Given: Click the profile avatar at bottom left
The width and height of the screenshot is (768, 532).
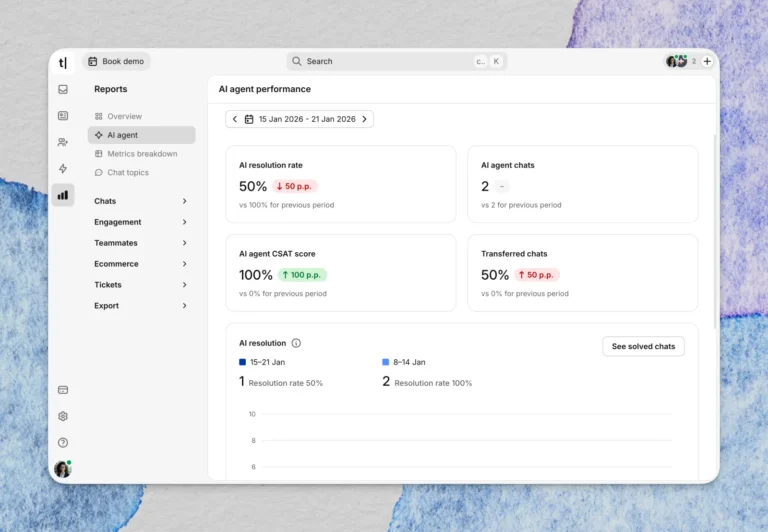Looking at the screenshot, I should (x=63, y=469).
